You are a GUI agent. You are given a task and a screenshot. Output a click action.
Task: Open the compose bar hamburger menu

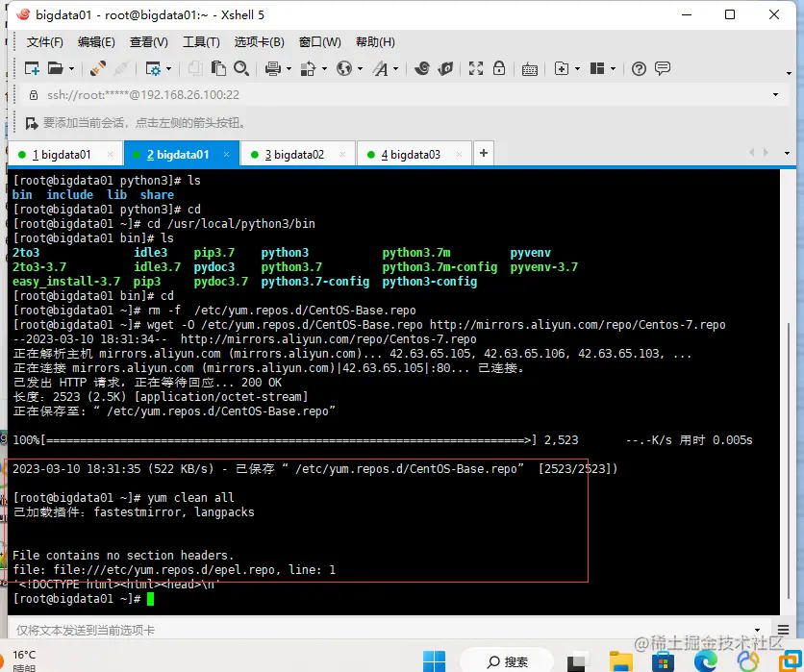[x=783, y=630]
